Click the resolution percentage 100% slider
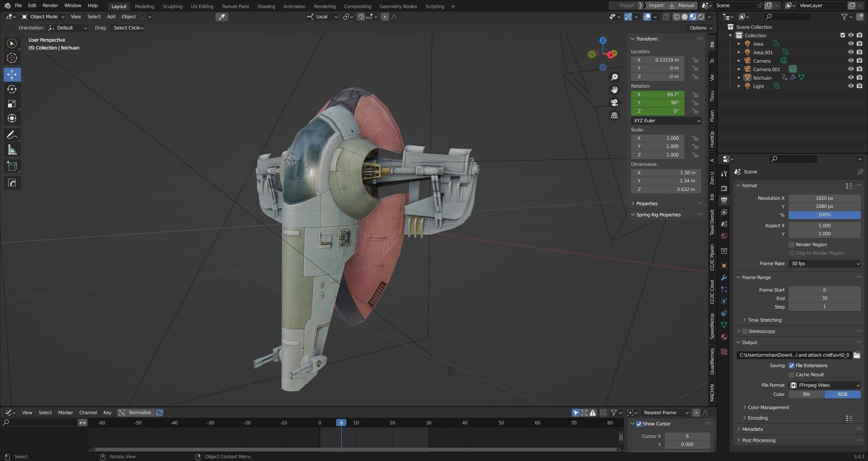This screenshot has height=461, width=868. [824, 215]
